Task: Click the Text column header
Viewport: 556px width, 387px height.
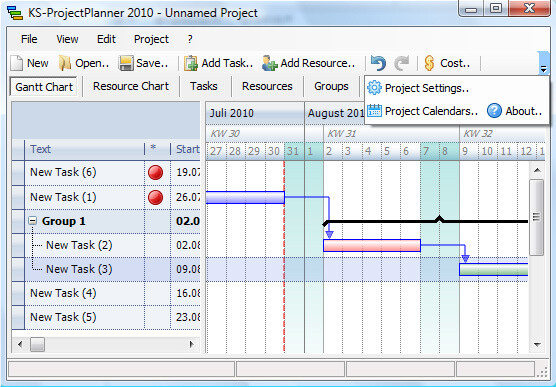Action: 84,149
